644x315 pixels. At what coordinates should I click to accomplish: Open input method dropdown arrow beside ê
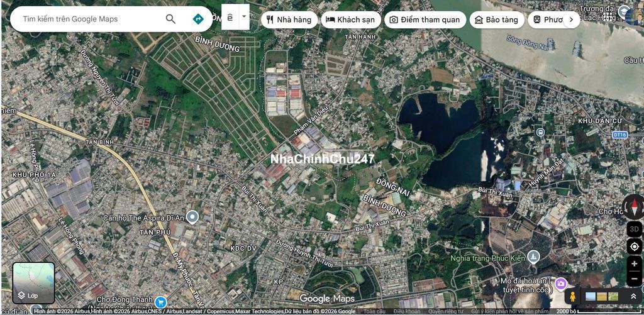tap(244, 17)
